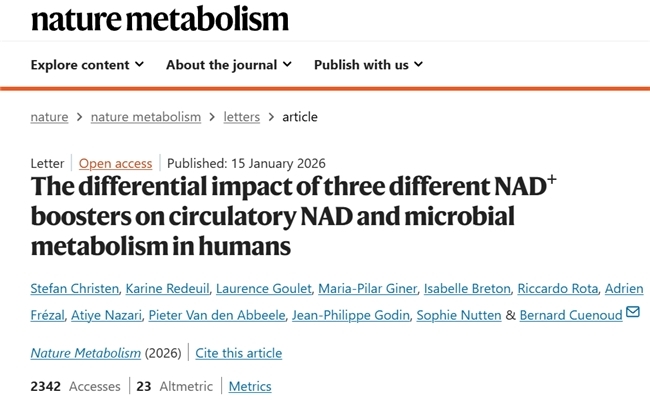Click the nature metabolism journal logo

click(x=160, y=18)
